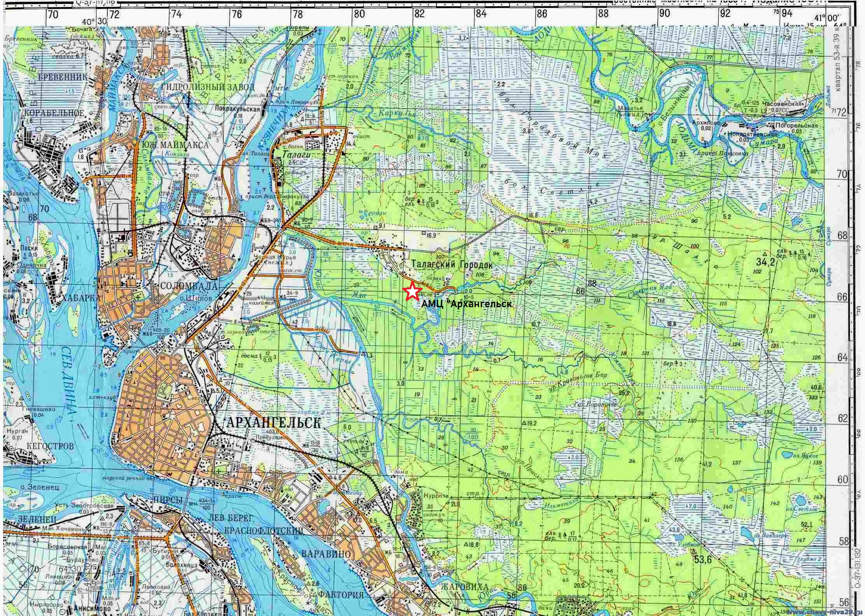865x616 pixels.
Task: Click the triangle marker labeled 18,8
Action: (x=466, y=545)
